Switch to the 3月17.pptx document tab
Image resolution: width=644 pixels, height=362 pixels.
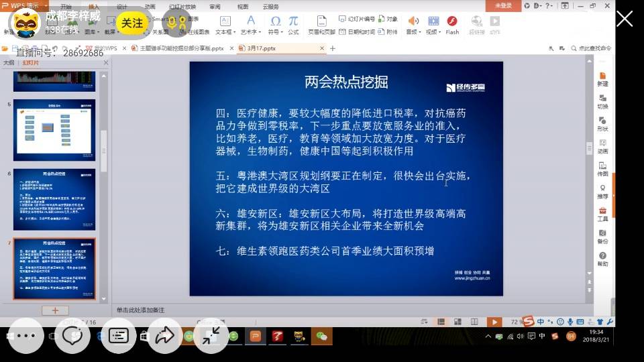[x=262, y=48]
